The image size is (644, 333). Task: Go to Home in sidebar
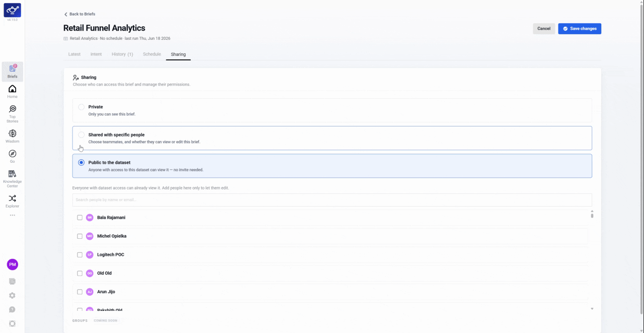click(12, 92)
